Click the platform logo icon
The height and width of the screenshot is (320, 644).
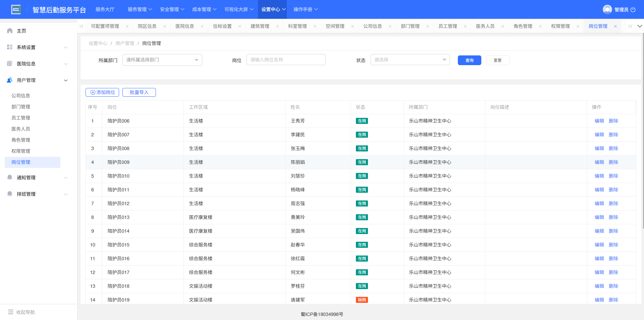coord(16,9)
